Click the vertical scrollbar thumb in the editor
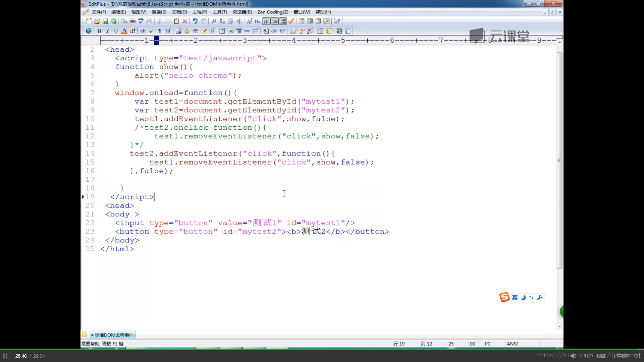Image resolution: width=644 pixels, height=362 pixels. tap(559, 160)
